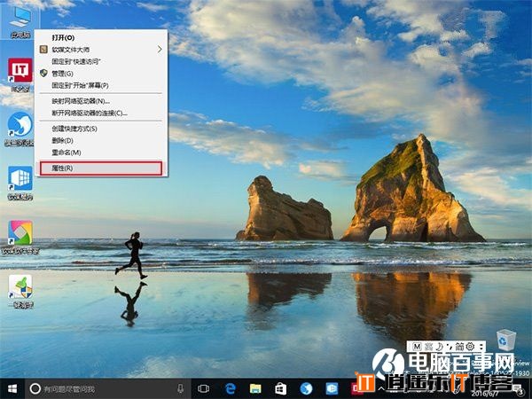Image resolution: width=532 pixels, height=399 pixels.
Task: Click the shield icon beside 管理(G)
Action: pyautogui.click(x=43, y=73)
